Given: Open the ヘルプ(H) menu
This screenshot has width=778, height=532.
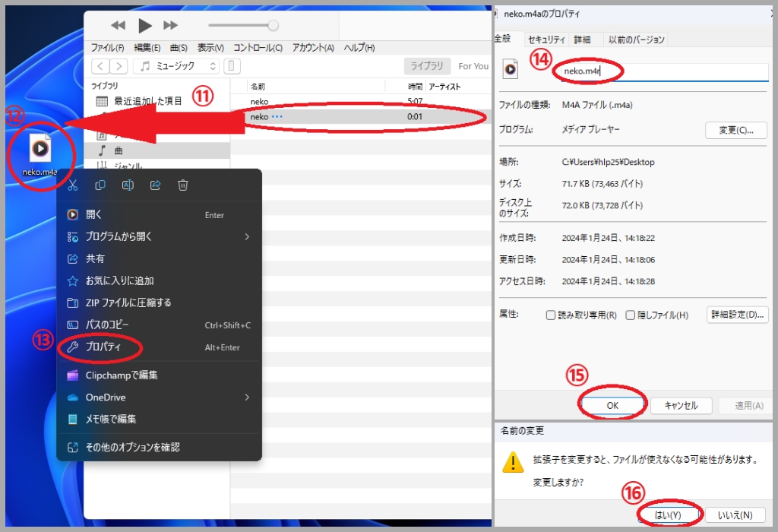Looking at the screenshot, I should [x=359, y=48].
